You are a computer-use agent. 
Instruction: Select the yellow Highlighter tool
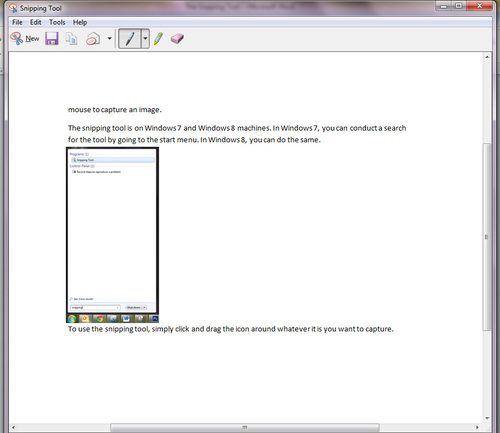158,39
